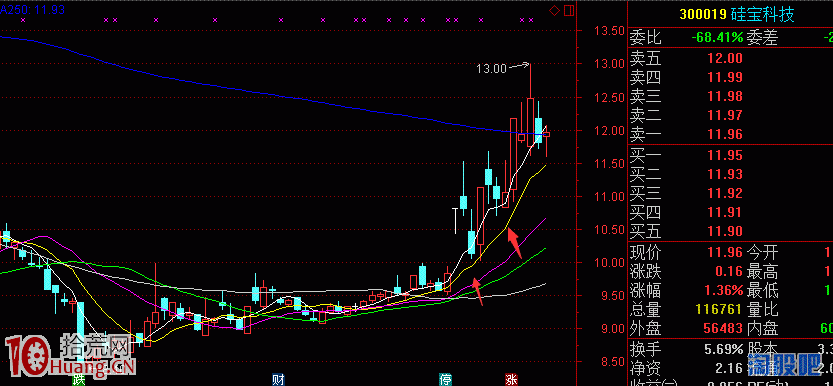
Task: Click the red diamond icon above the chart
Action: click(555, 10)
